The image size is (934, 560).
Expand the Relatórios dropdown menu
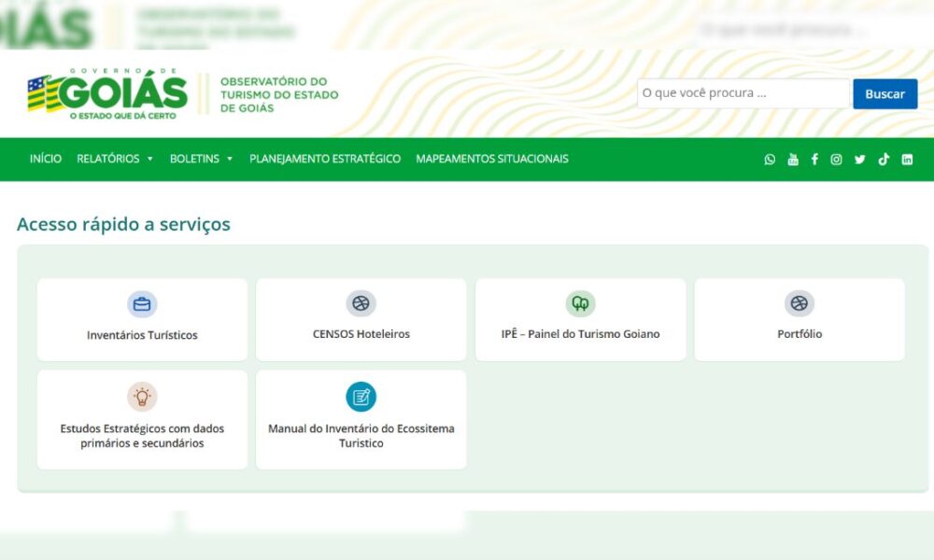[x=115, y=160]
